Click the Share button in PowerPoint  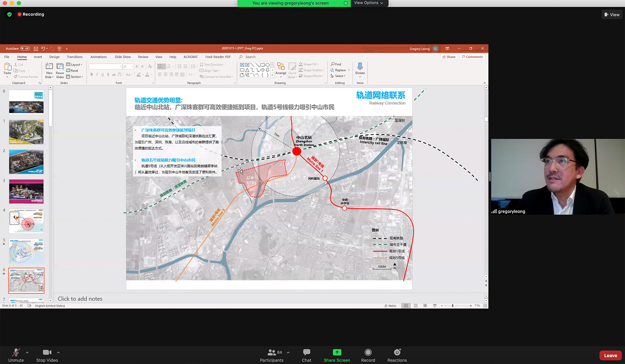tap(449, 57)
